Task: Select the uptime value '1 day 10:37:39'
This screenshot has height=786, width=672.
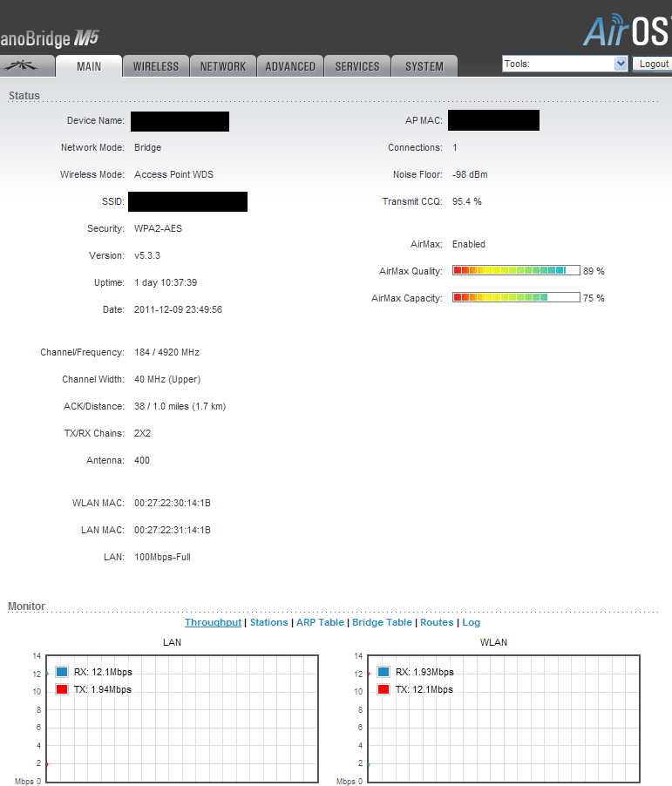Action: click(x=166, y=282)
